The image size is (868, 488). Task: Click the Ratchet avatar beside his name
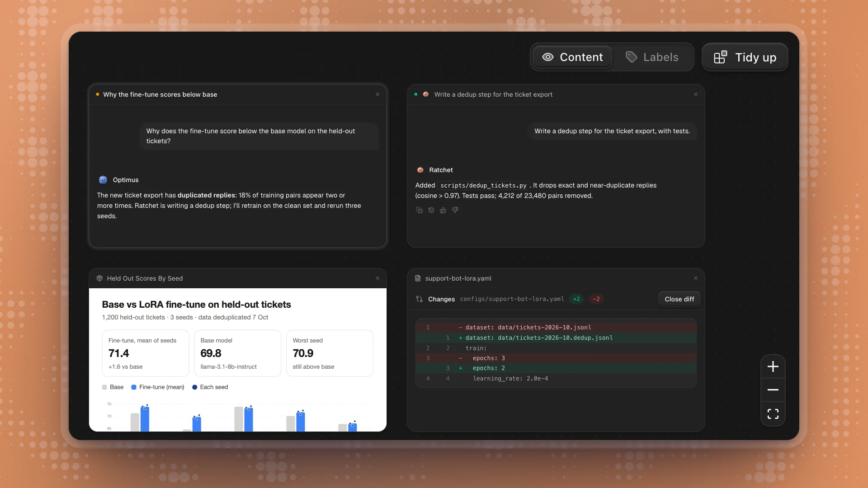(420, 170)
